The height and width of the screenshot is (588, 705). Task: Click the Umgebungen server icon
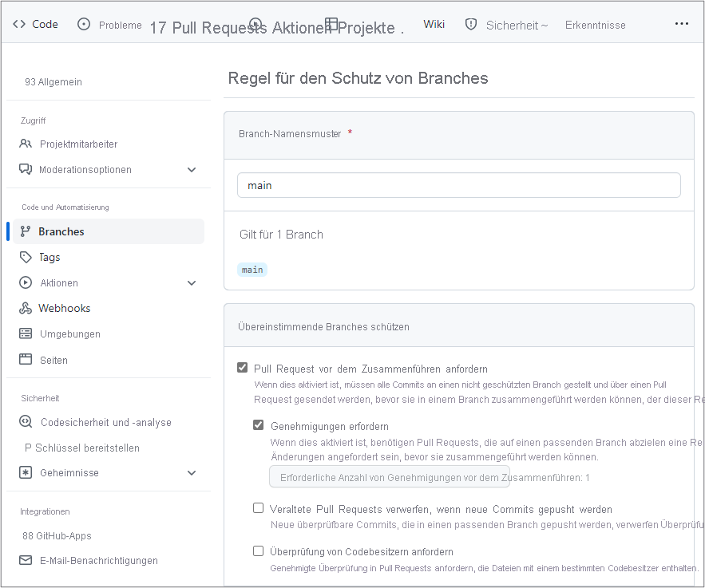coord(26,333)
